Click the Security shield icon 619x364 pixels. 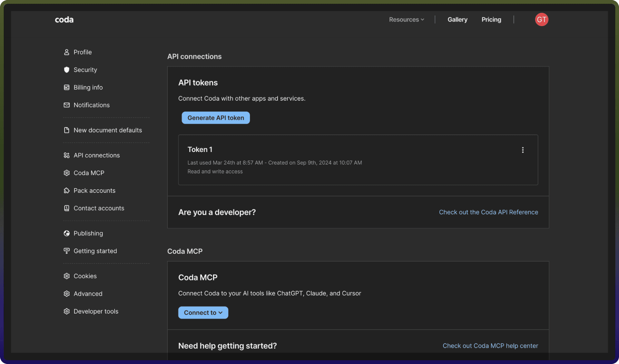(66, 70)
